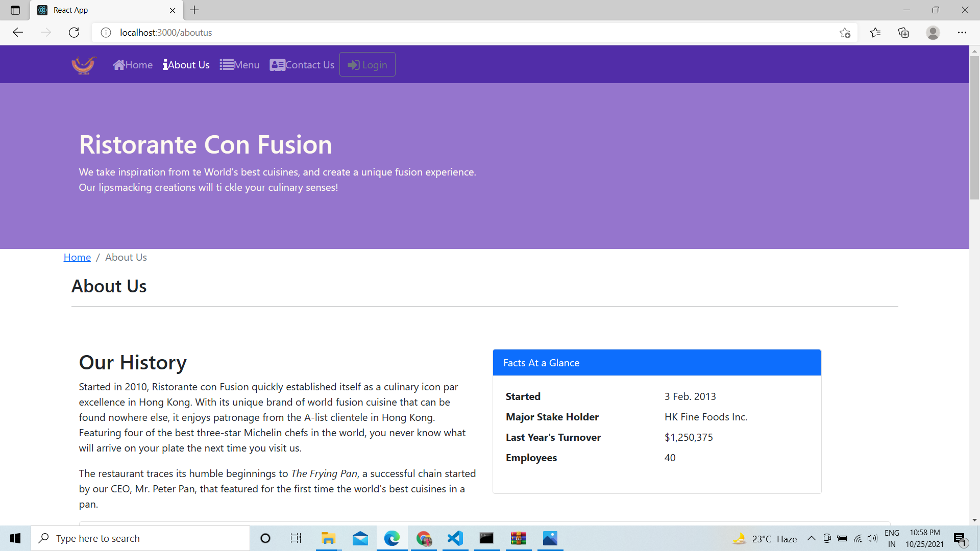980x551 pixels.
Task: Open the volume speaker tray icon
Action: point(872,538)
